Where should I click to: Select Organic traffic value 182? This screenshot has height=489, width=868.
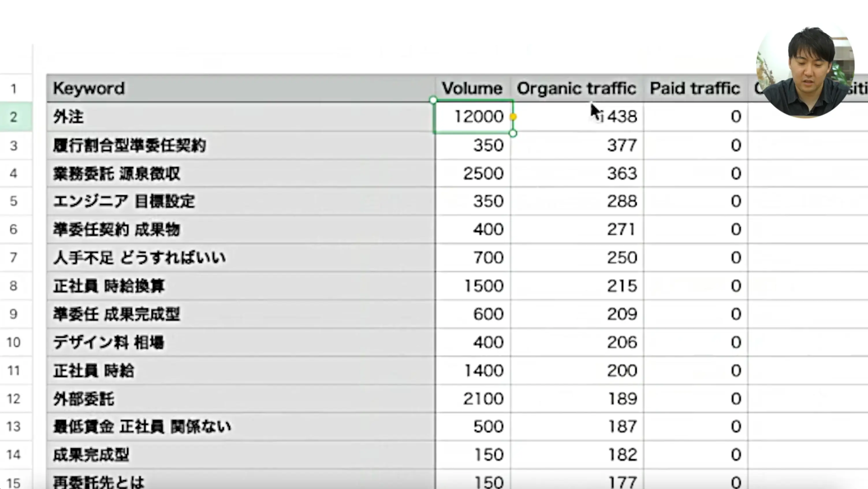[x=577, y=455]
